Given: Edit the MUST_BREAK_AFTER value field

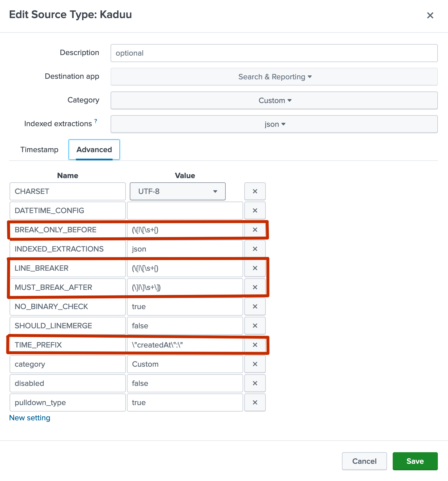Looking at the screenshot, I should pyautogui.click(x=185, y=287).
